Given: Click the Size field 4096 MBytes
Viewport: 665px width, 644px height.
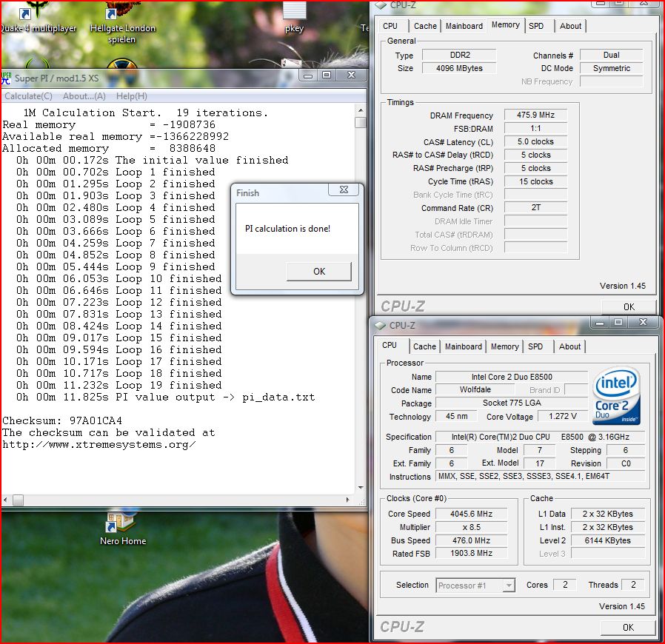Looking at the screenshot, I should point(459,68).
